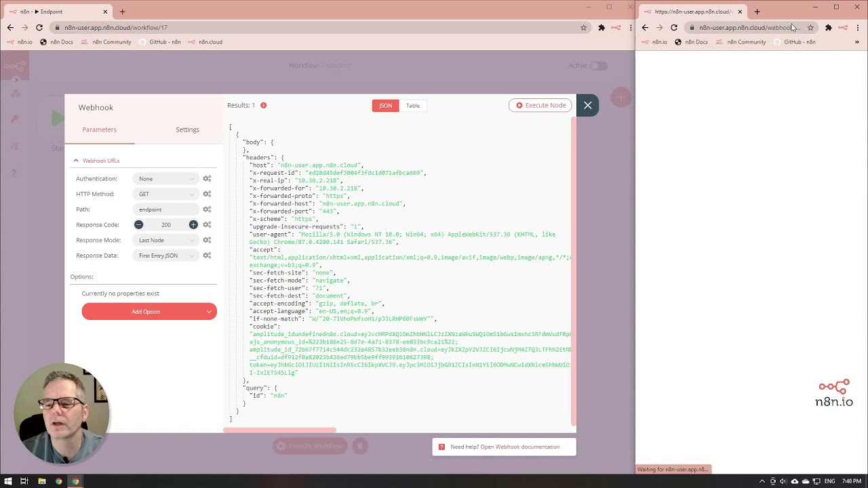Select the Parameters tab
The image size is (868, 488).
tap(99, 129)
